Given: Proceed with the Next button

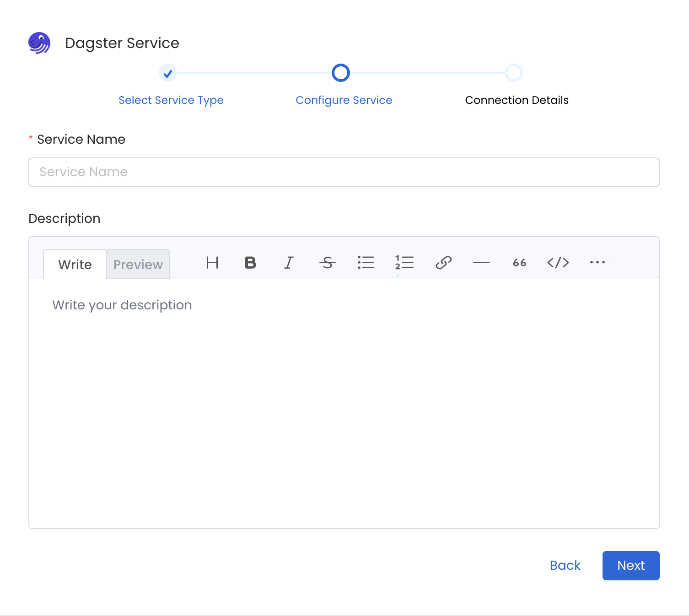Looking at the screenshot, I should [x=631, y=566].
